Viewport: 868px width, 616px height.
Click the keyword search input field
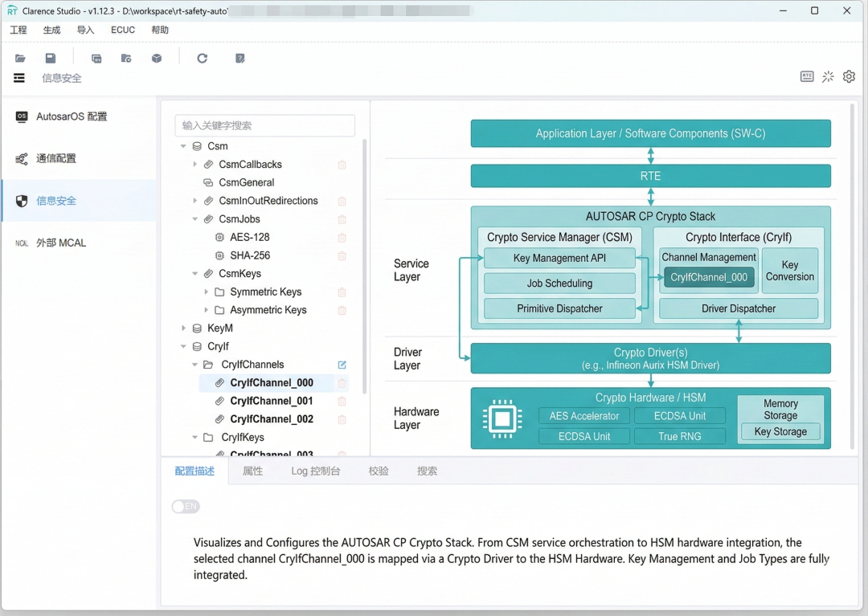click(x=264, y=125)
